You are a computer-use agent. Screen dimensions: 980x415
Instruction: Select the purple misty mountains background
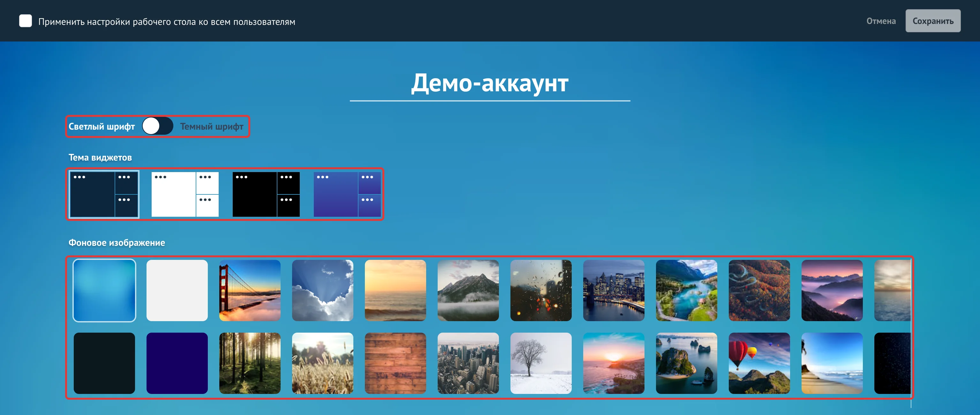click(x=832, y=290)
